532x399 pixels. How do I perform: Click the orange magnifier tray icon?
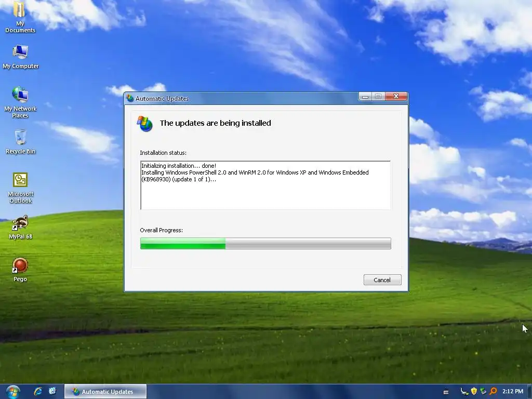pos(494,391)
